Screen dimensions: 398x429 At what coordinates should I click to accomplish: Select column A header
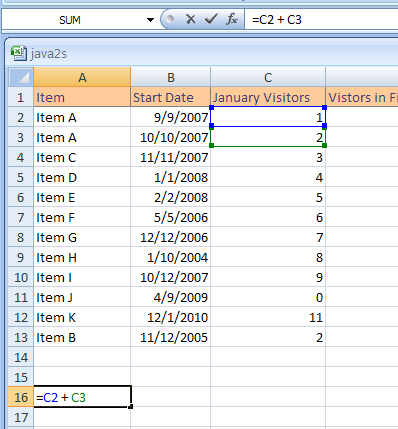point(82,77)
